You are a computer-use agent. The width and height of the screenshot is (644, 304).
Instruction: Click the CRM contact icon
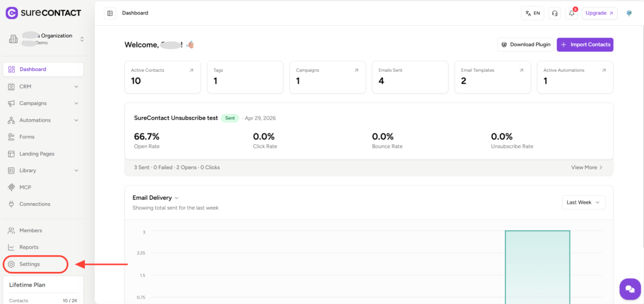coord(12,86)
